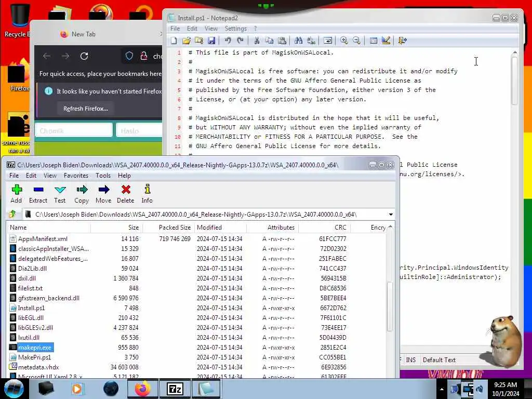The width and height of the screenshot is (532, 399).
Task: Select metadata.vhdx in the 7-Zip list
Action: (x=38, y=367)
